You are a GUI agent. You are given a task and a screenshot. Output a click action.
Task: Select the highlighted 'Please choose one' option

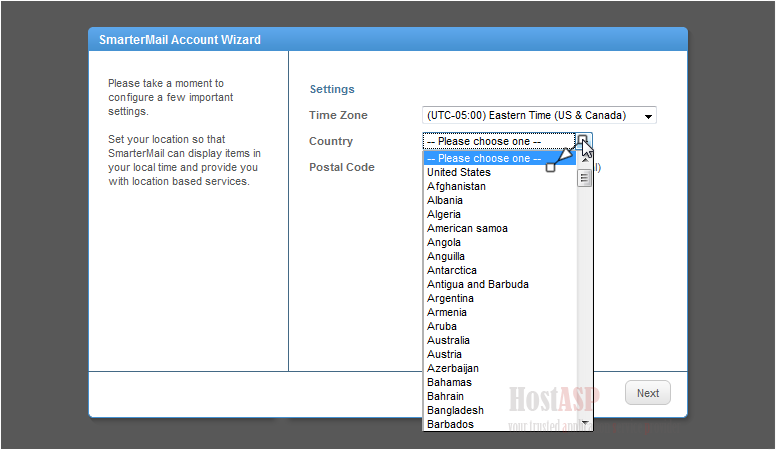point(484,158)
